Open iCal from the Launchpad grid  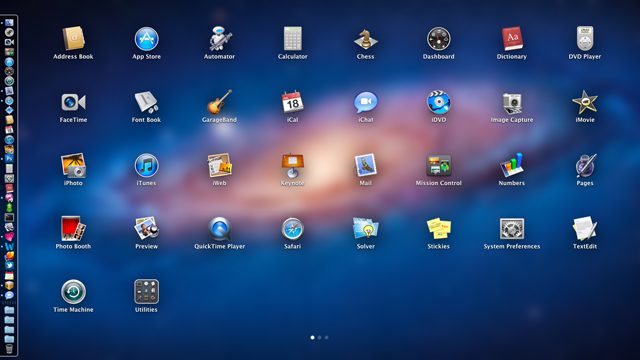pos(293,102)
